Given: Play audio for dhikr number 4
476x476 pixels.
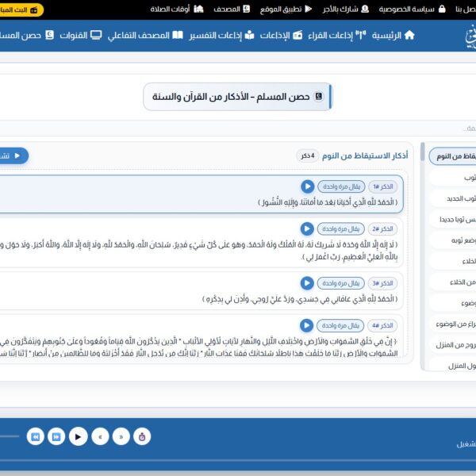Looking at the screenshot, I should 307,325.
